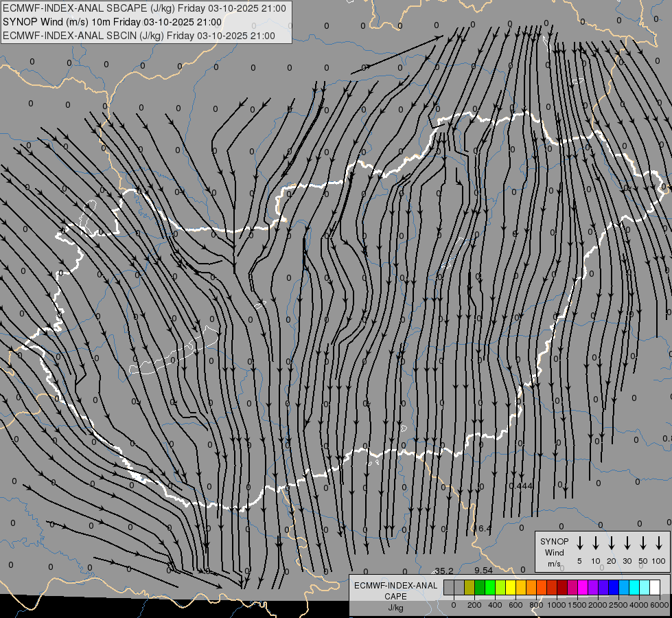This screenshot has width=672, height=618.
Task: Click the 600 tick label on CAPE scale
Action: (515, 605)
